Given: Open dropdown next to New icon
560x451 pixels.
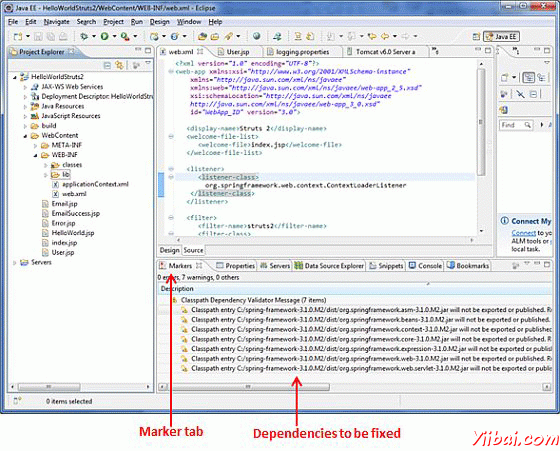Looking at the screenshot, I should [28, 36].
